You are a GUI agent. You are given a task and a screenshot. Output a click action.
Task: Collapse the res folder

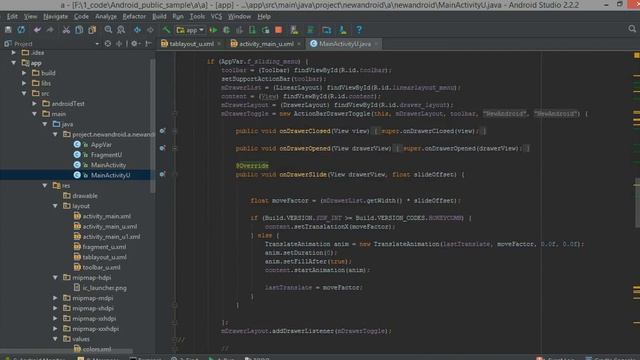pyautogui.click(x=45, y=185)
